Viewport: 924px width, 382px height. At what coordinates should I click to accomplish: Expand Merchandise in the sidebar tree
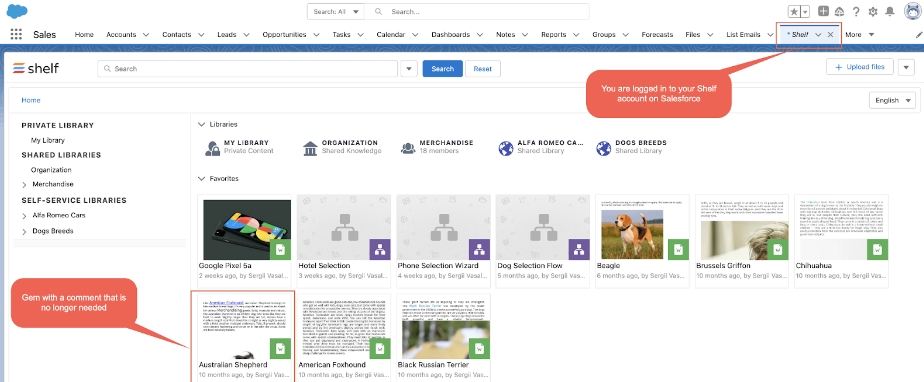(24, 185)
